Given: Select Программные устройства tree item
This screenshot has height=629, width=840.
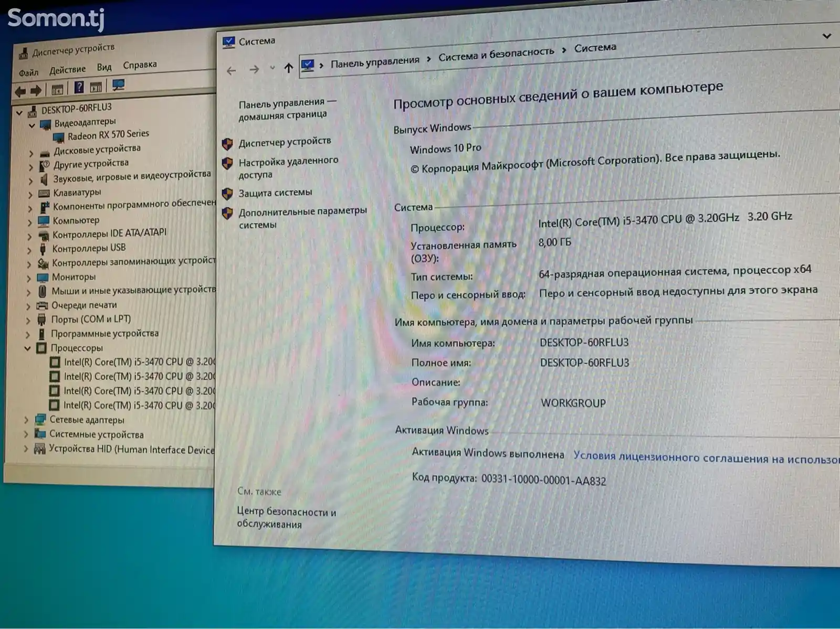Looking at the screenshot, I should pos(104,334).
